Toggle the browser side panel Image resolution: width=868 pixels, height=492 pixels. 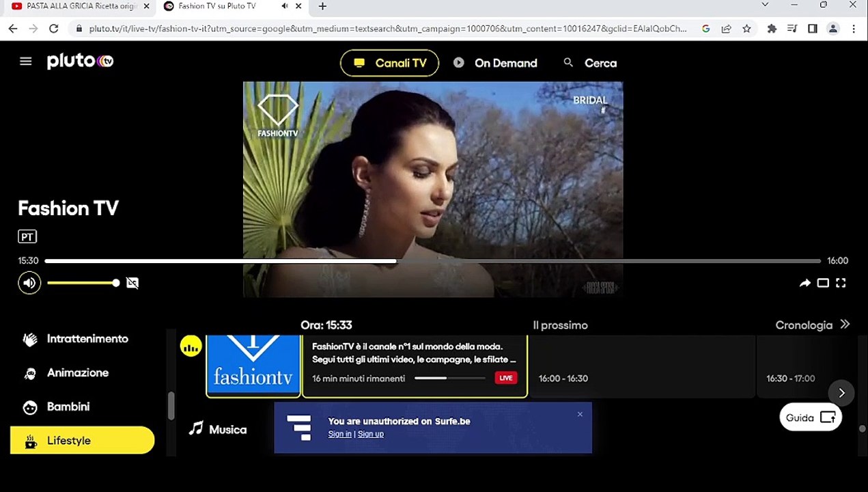[x=813, y=29]
